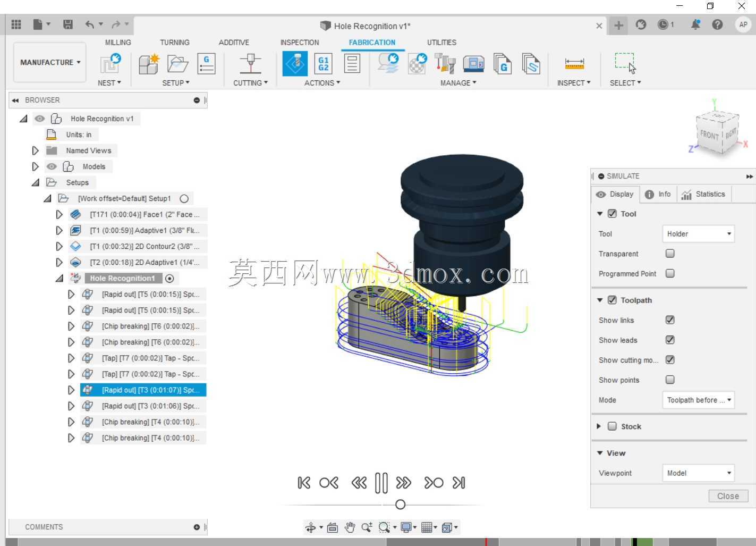This screenshot has width=756, height=546.
Task: Toggle the Tool checkbox in the Simulate panel
Action: pos(612,214)
